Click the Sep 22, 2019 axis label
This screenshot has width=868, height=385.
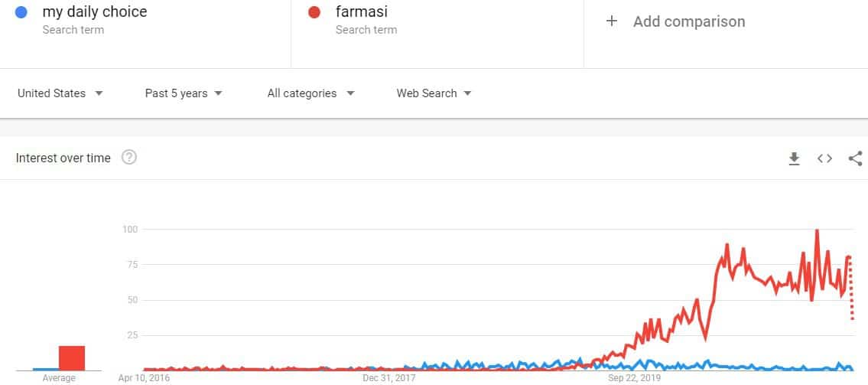635,378
